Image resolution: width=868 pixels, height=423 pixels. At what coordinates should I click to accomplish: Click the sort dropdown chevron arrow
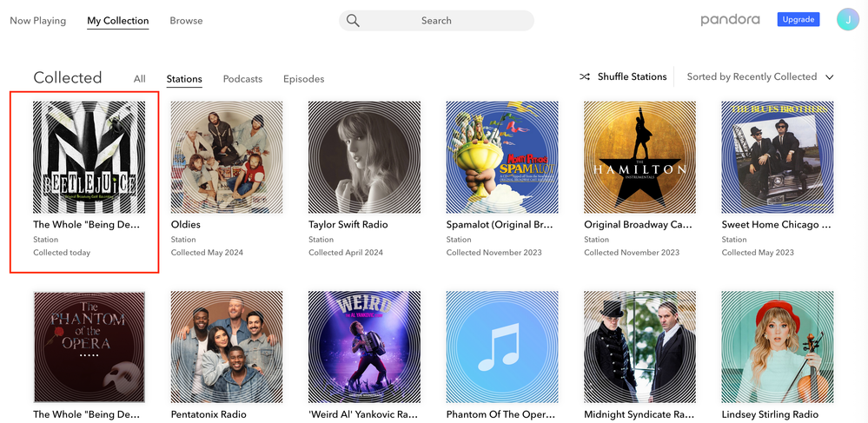[829, 77]
